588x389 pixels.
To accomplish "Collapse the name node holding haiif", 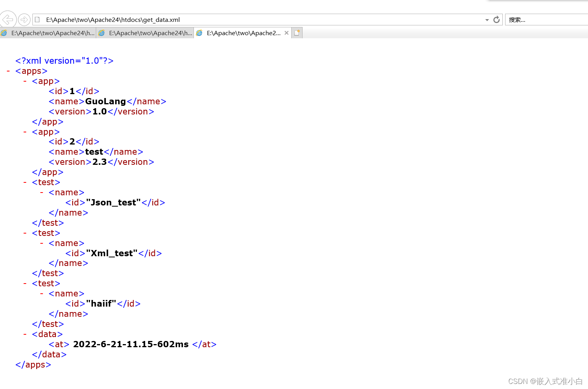I will (42, 294).
